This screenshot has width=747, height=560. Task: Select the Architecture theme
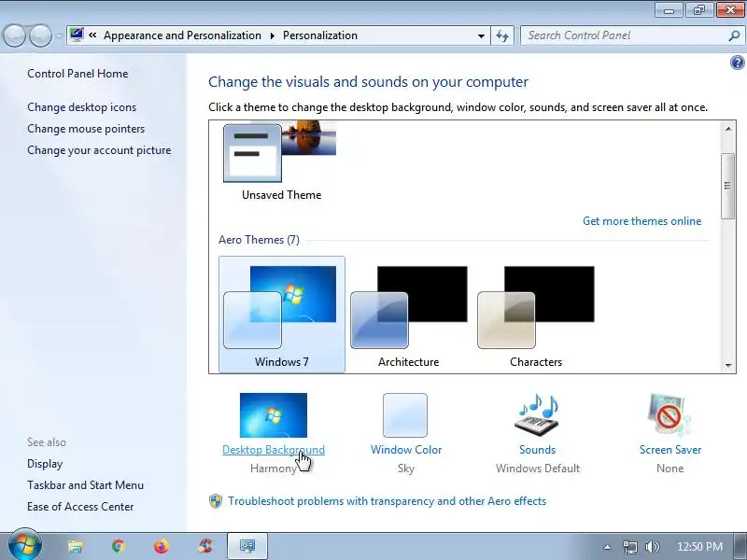(x=409, y=315)
